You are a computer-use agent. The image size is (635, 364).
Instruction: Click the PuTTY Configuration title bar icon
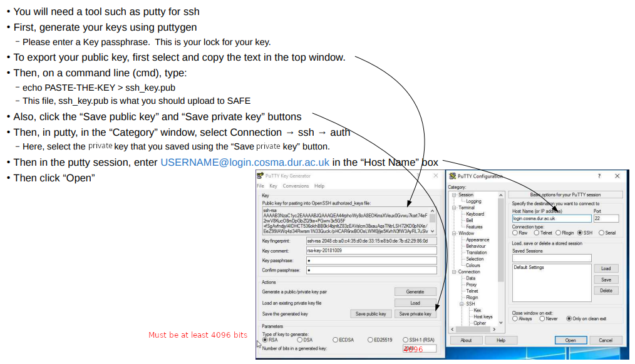pos(453,176)
